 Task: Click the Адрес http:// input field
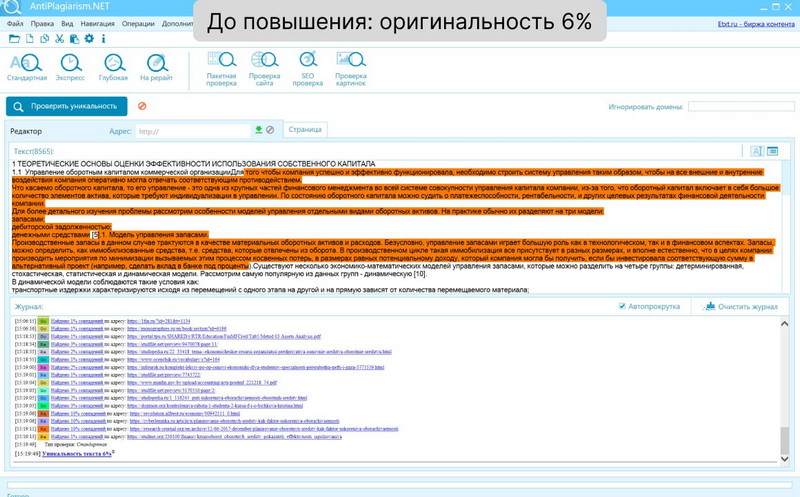[193, 131]
